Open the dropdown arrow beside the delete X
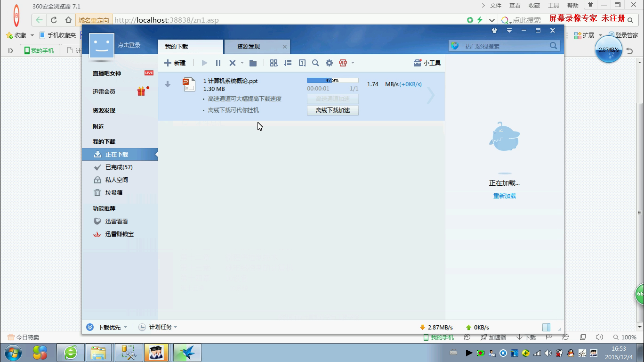 pos(242,63)
